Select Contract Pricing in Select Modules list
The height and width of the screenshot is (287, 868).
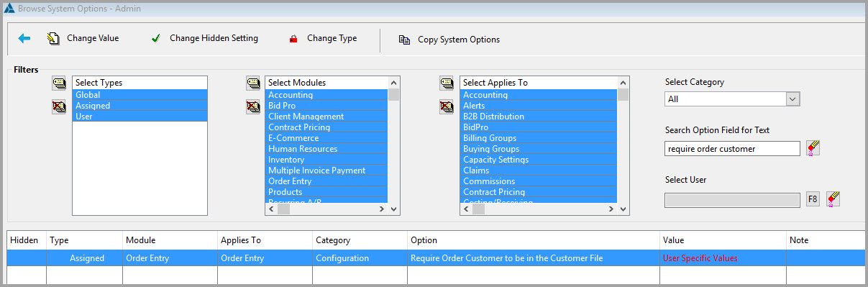point(326,127)
